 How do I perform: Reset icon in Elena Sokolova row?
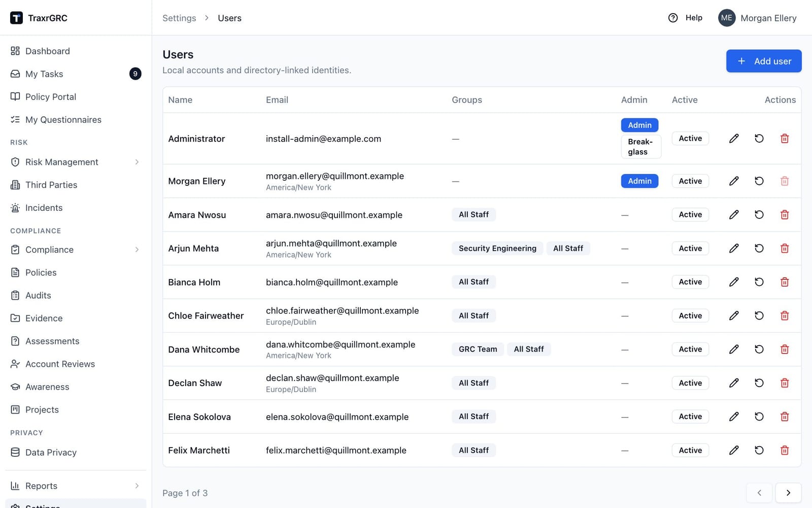tap(759, 417)
